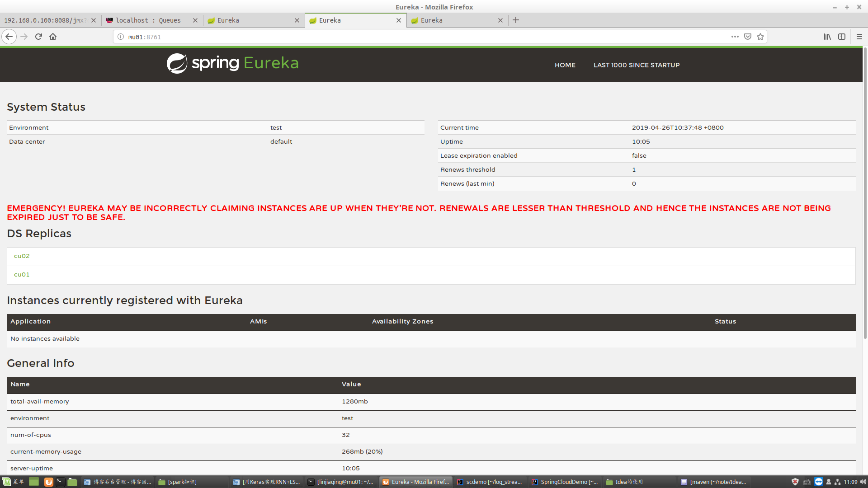Open the TeamViewer tray icon
The image size is (868, 488).
point(819,482)
